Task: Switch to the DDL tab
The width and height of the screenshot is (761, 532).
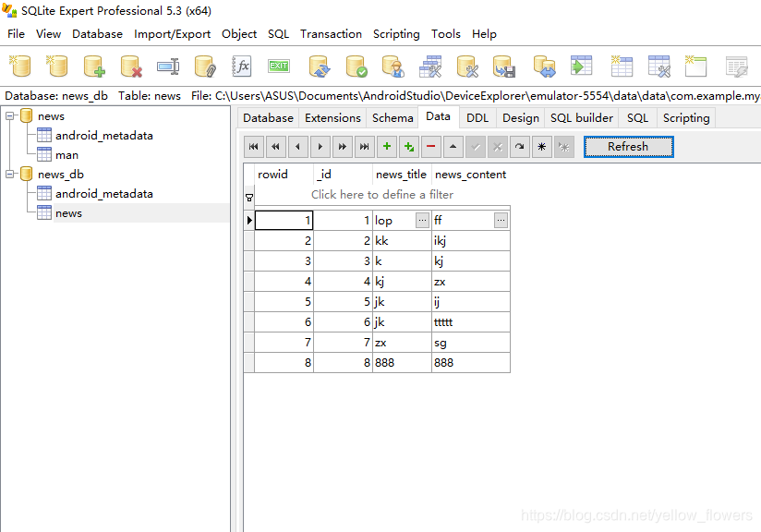Action: click(x=477, y=118)
